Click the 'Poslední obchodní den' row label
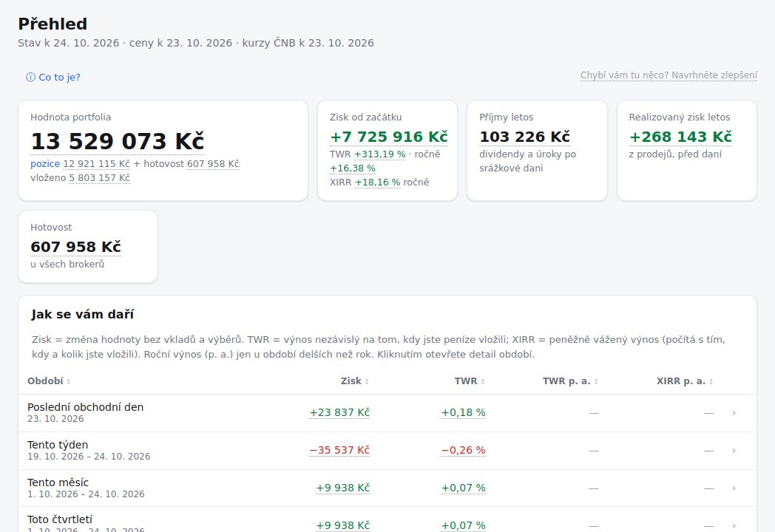Viewport: 775px width, 532px height. click(x=86, y=408)
